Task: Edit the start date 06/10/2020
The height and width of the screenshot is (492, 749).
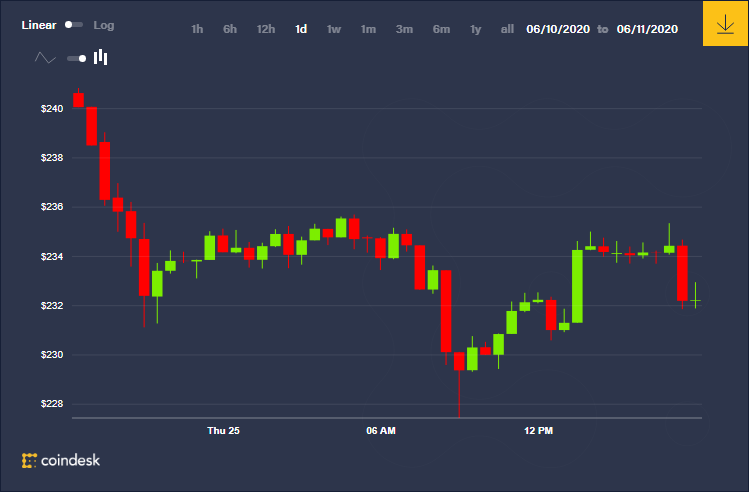Action: pyautogui.click(x=558, y=29)
